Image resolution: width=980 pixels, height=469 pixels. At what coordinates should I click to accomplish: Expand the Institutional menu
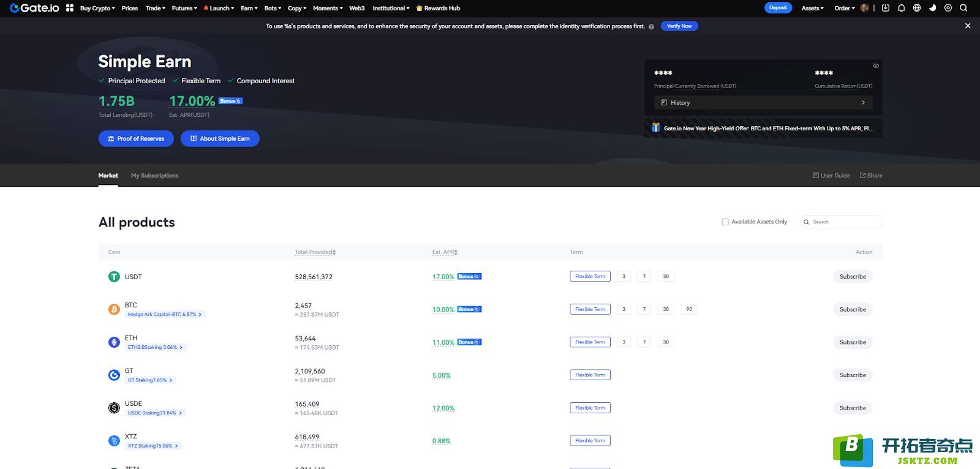[391, 8]
